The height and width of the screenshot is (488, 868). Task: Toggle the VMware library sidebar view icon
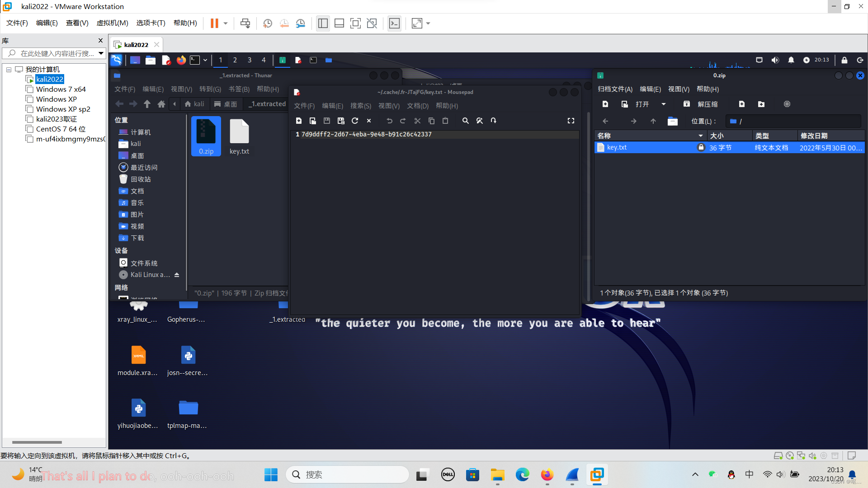tap(323, 23)
